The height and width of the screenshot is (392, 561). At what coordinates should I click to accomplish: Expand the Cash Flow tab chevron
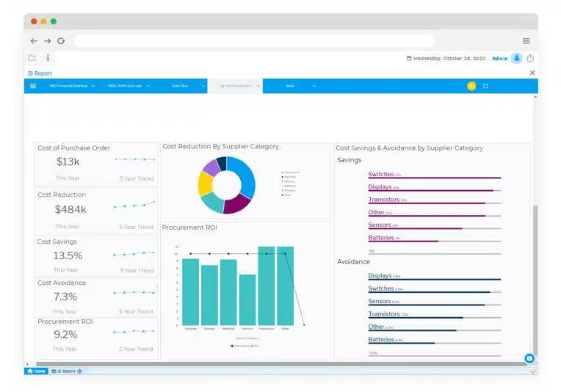click(203, 86)
